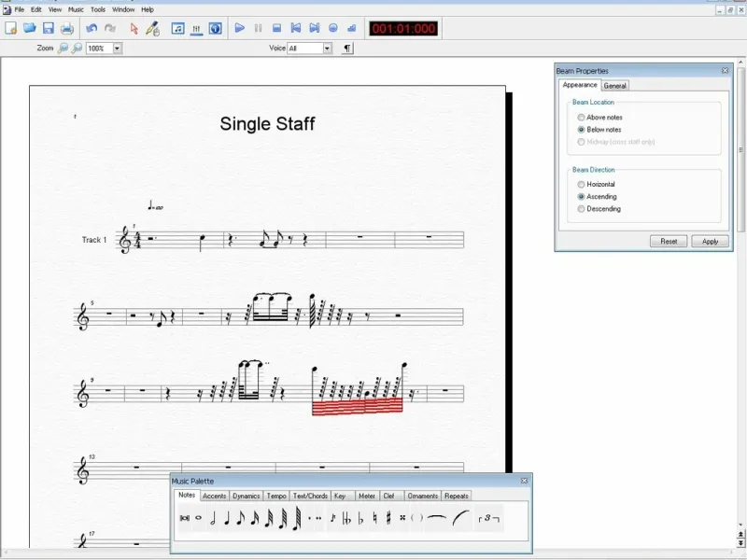747x560 pixels.
Task: Open the Text/Chords palette tab
Action: (x=310, y=496)
